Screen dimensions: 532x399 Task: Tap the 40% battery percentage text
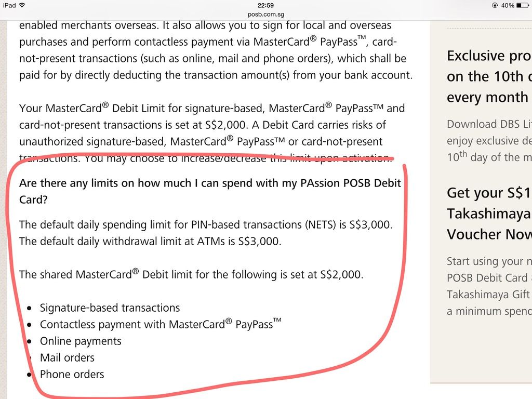pos(508,5)
